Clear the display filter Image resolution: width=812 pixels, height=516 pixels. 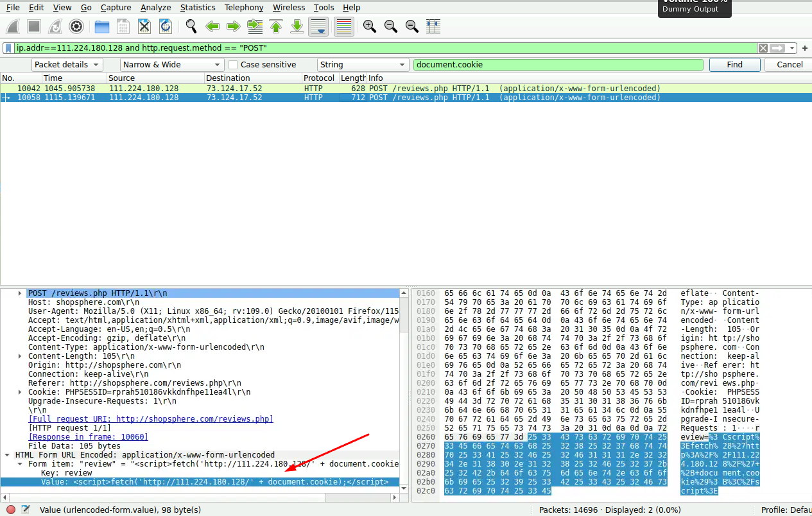click(x=763, y=48)
